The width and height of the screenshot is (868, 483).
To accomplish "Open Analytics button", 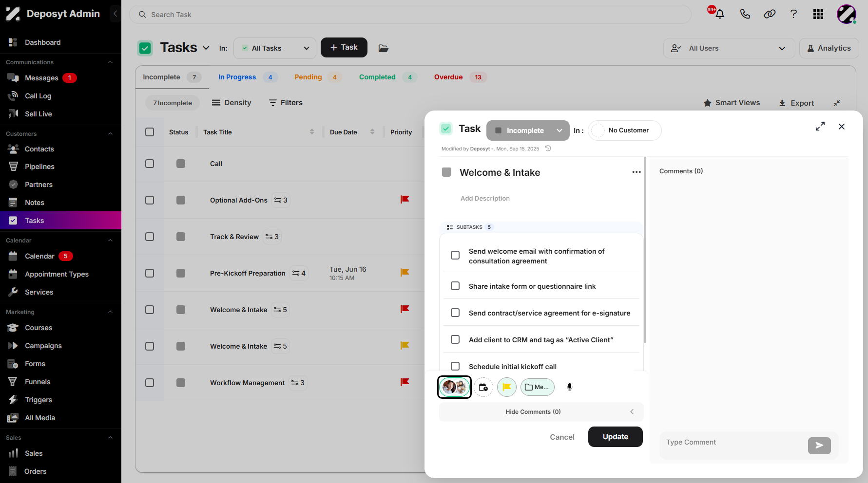I will coord(829,48).
